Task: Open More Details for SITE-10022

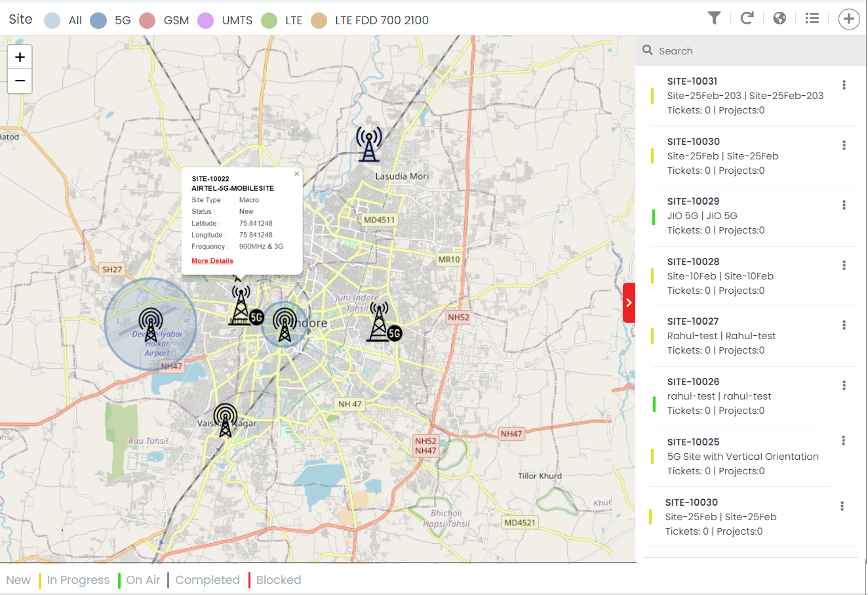Action: (212, 260)
